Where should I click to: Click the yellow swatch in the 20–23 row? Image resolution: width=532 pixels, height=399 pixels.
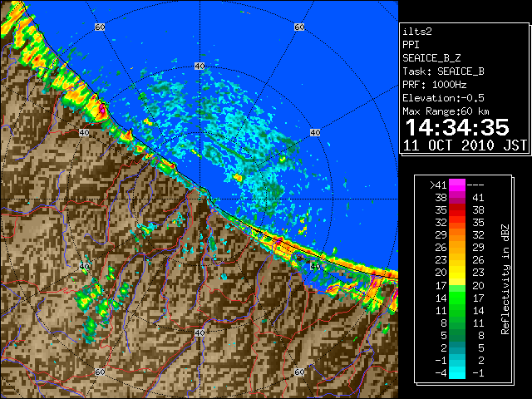pos(457,273)
